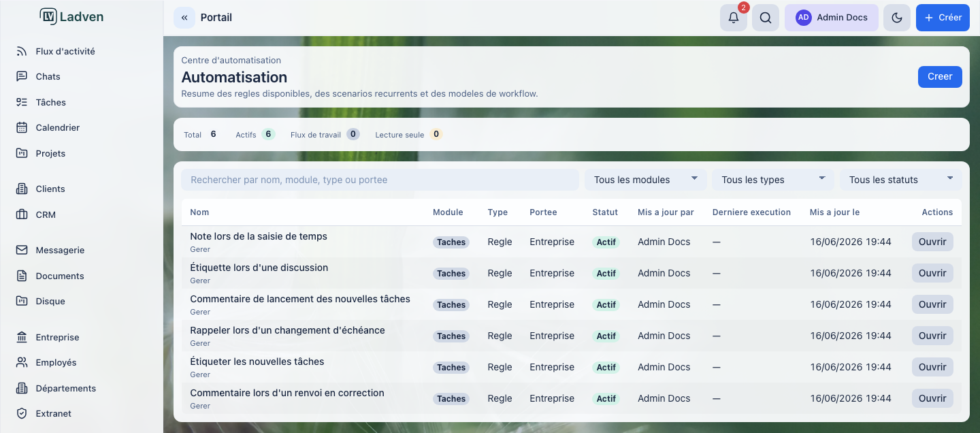Screen dimensions: 980x433
Task: Select the Actifs 6 counter
Action: [x=255, y=134]
